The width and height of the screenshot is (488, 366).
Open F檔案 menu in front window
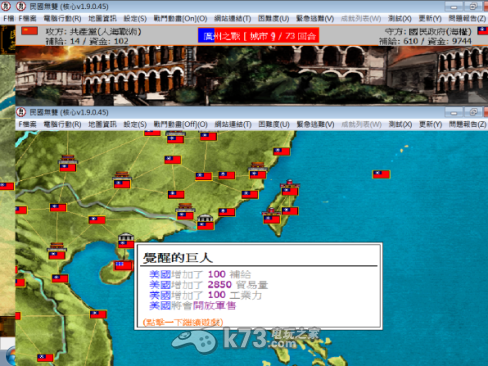[27, 124]
